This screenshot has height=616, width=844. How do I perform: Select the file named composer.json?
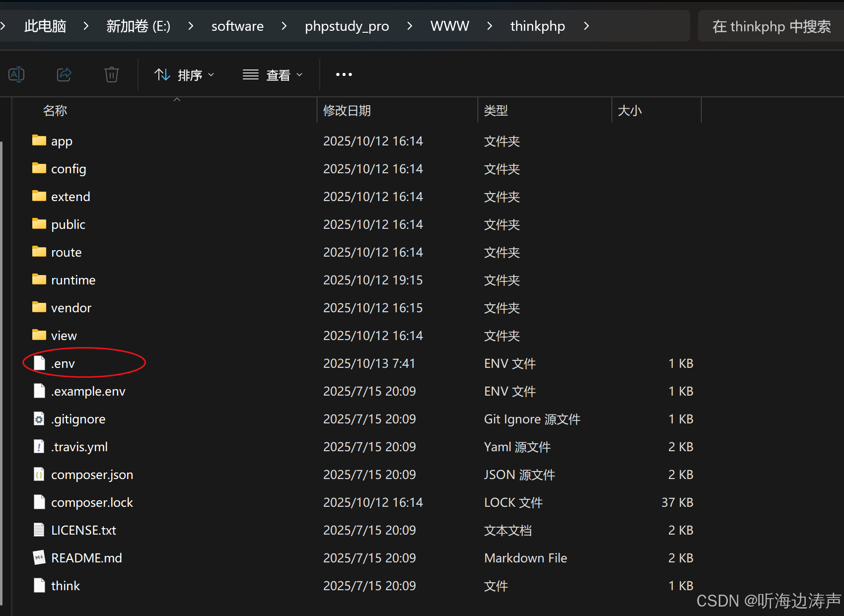(x=92, y=475)
